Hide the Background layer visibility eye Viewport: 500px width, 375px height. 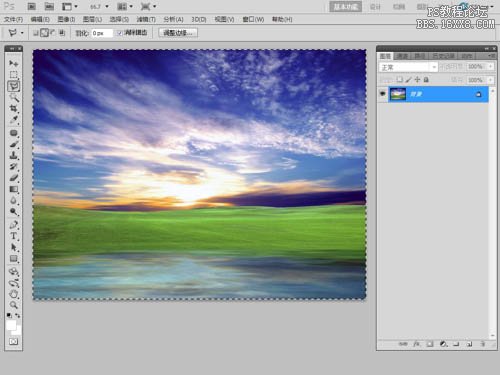pos(382,94)
